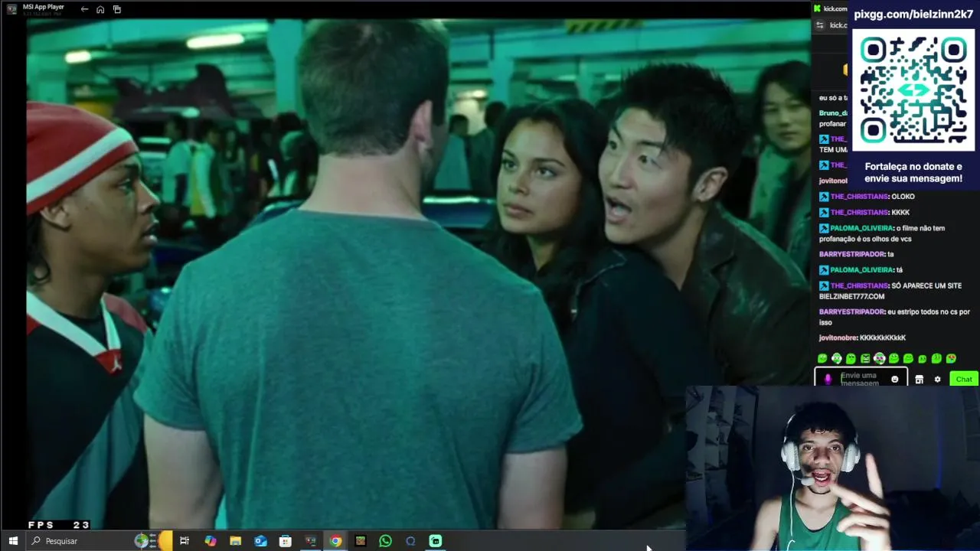
Task: Click the pixgg donation QR code
Action: (x=913, y=90)
